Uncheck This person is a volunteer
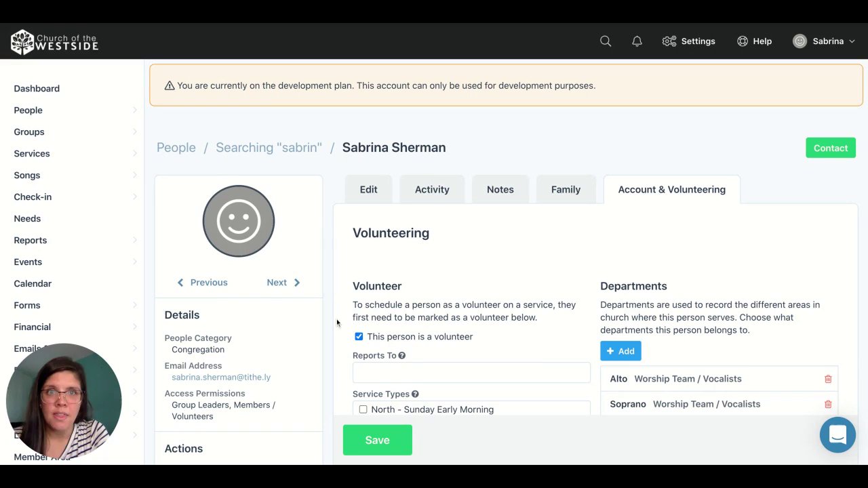Viewport: 868px width, 488px height. point(359,336)
